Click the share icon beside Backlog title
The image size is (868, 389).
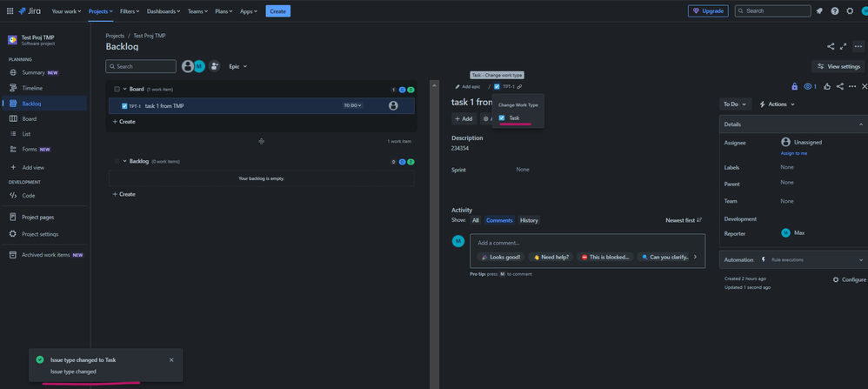pyautogui.click(x=831, y=47)
